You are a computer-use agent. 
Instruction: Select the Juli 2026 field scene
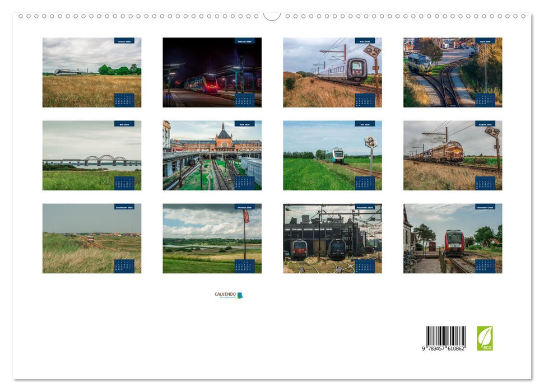332,155
